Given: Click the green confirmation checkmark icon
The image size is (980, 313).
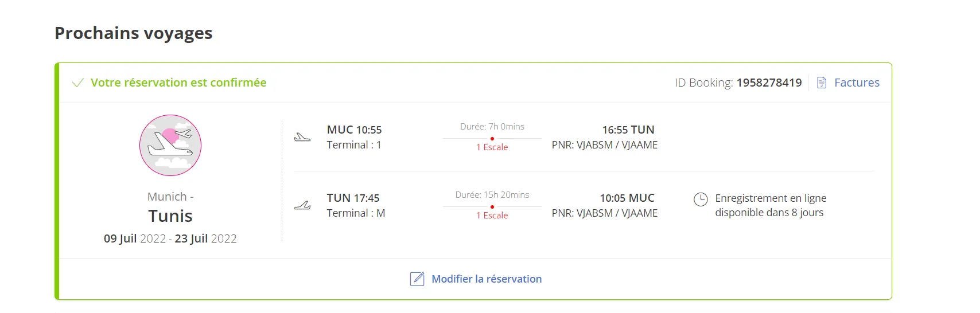Looking at the screenshot, I should point(78,83).
